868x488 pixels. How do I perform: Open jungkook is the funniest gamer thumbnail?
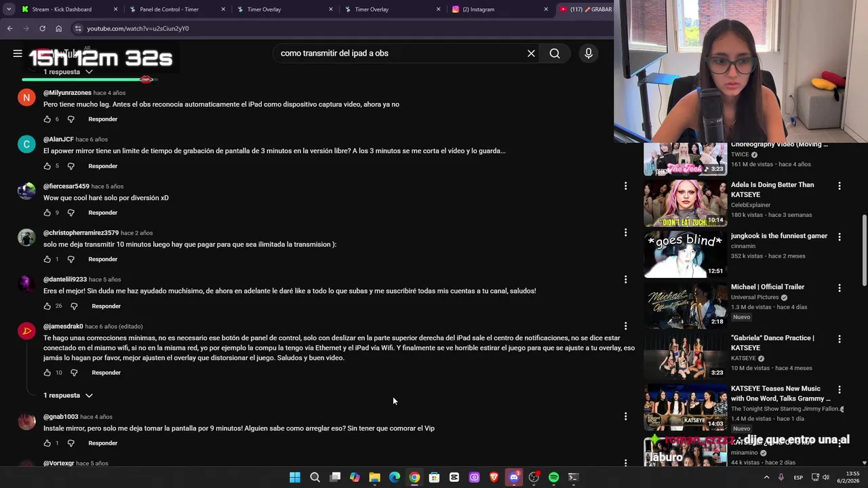(685, 253)
